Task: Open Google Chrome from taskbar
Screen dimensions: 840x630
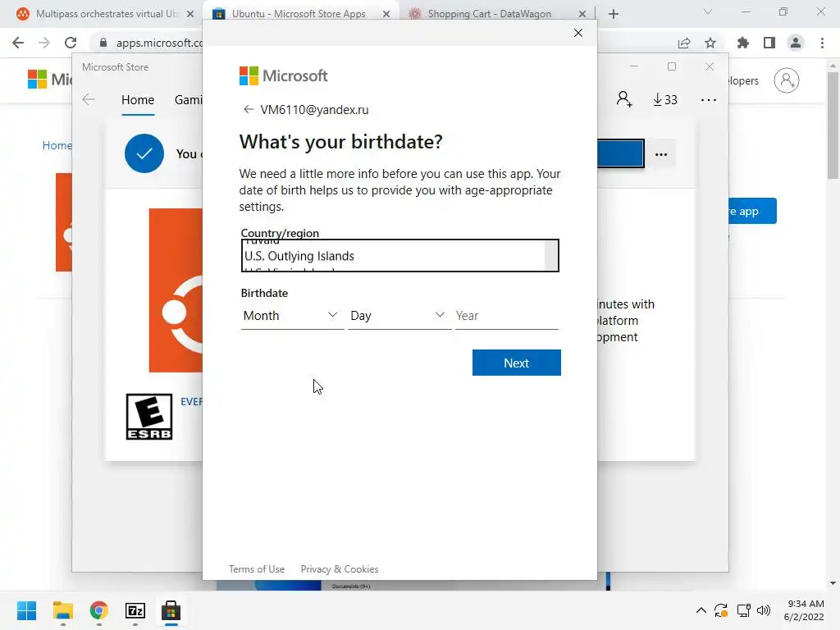Action: click(x=99, y=610)
